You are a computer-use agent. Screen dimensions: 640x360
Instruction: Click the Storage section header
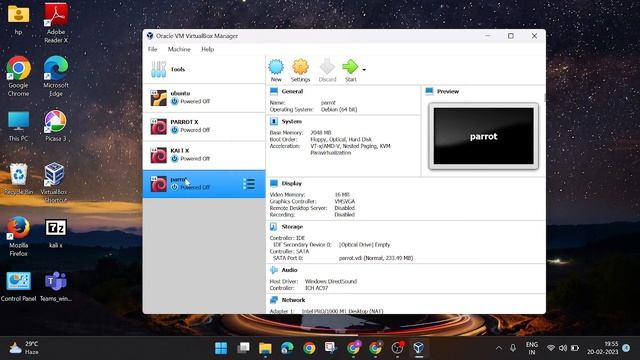click(292, 227)
